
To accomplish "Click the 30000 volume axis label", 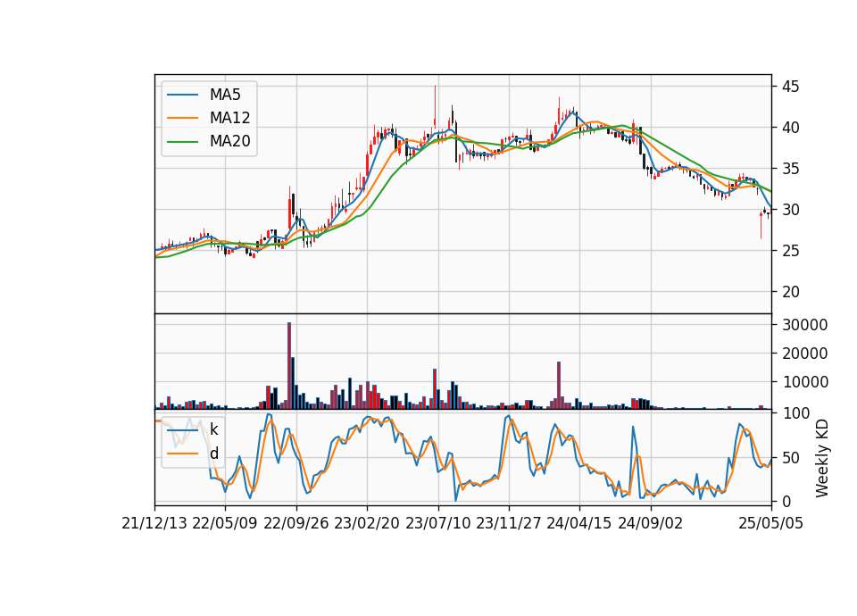I will pyautogui.click(x=805, y=325).
